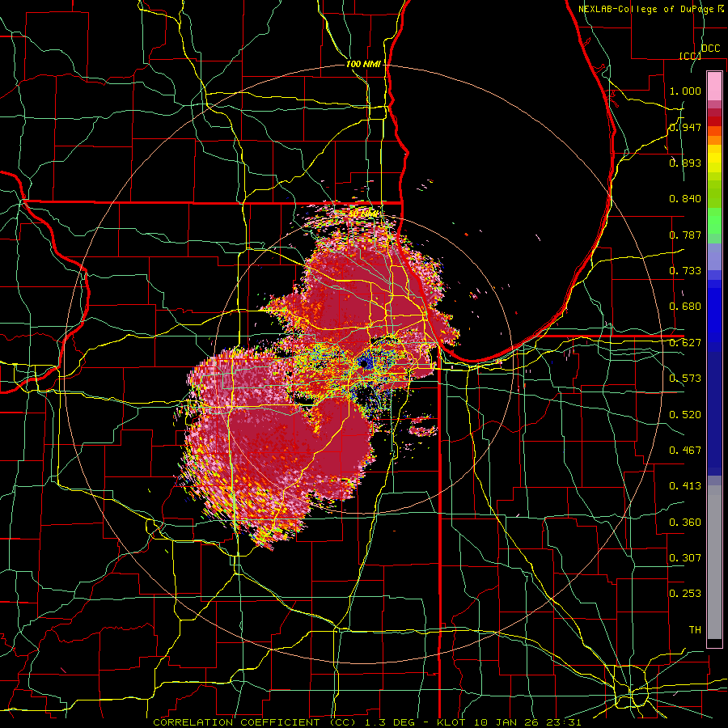The height and width of the screenshot is (728, 728).
Task: Click the 23:31 timestamp
Action: pos(563,722)
